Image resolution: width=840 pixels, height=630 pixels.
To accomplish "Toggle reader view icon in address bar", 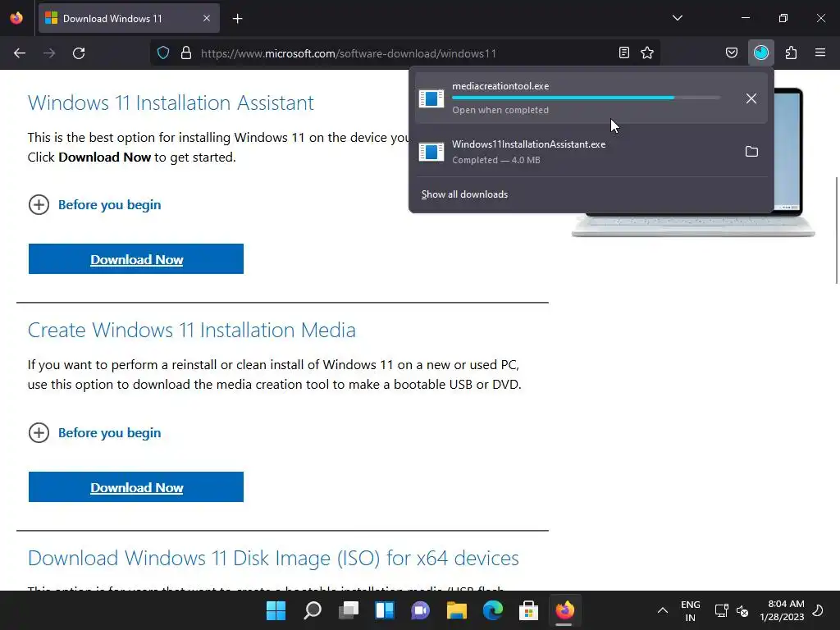I will click(624, 52).
